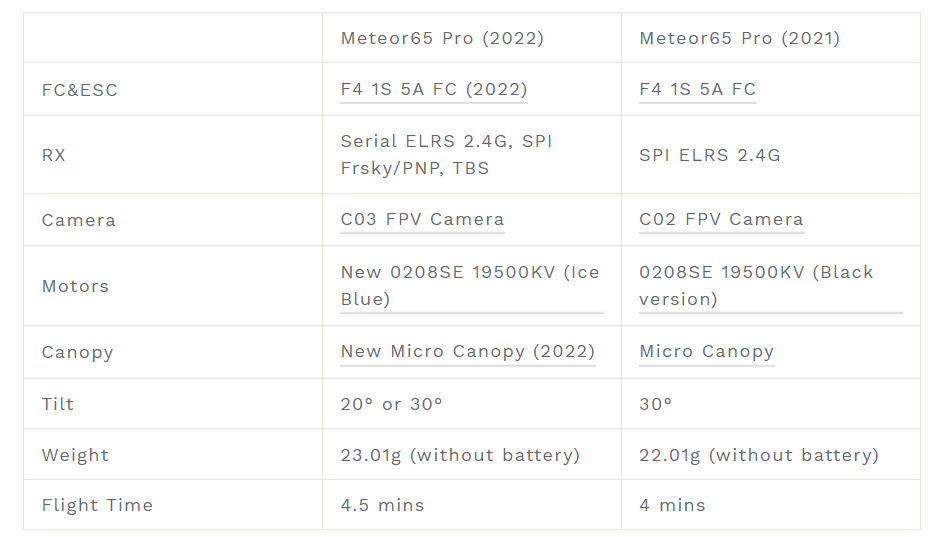Click the Camera row label

click(78, 220)
